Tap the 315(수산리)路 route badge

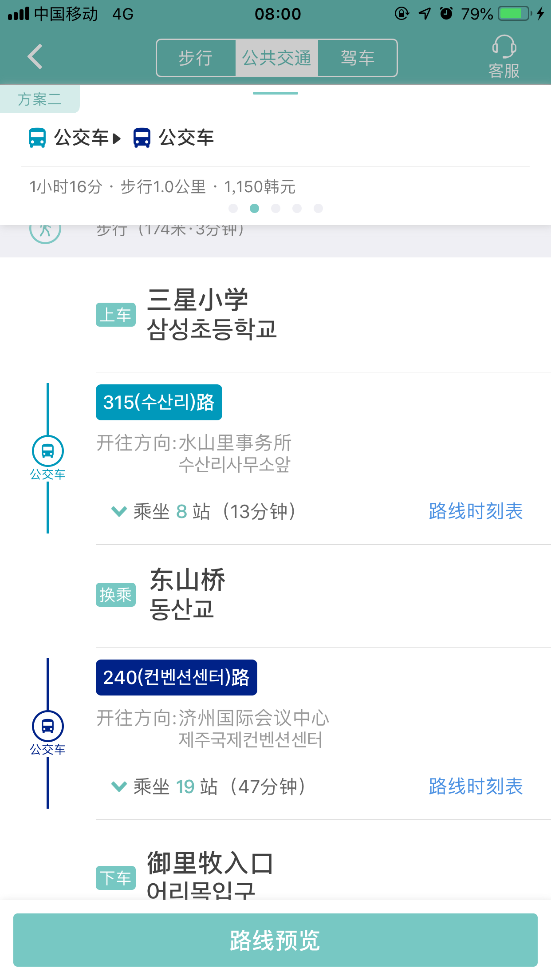coord(159,403)
